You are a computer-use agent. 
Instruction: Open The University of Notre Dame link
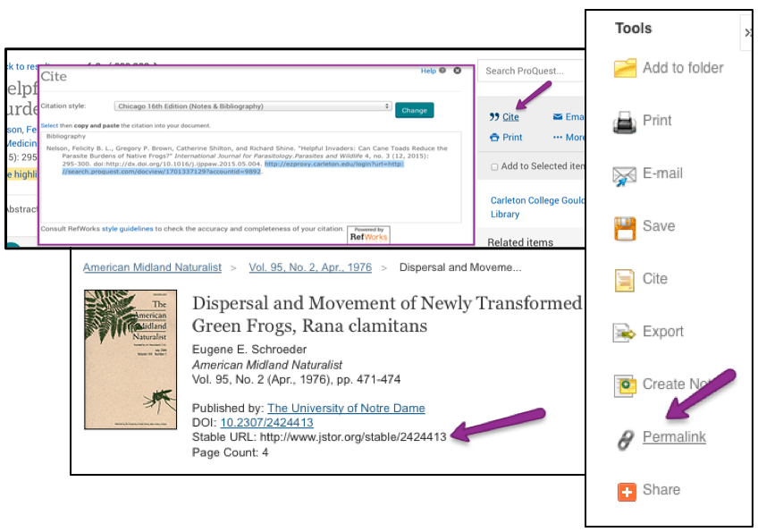click(346, 409)
